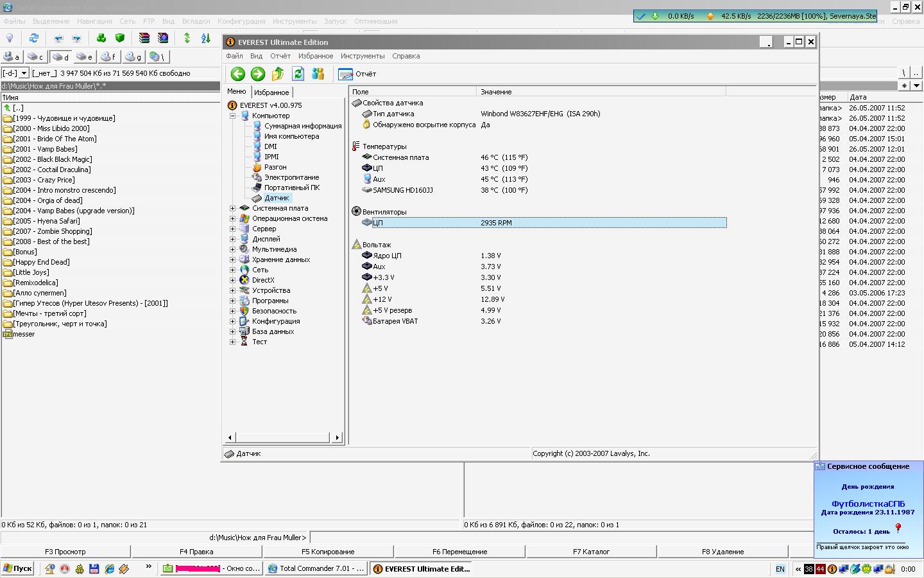Select the messer file in Total Commander
This screenshot has width=924, height=578.
tap(24, 334)
